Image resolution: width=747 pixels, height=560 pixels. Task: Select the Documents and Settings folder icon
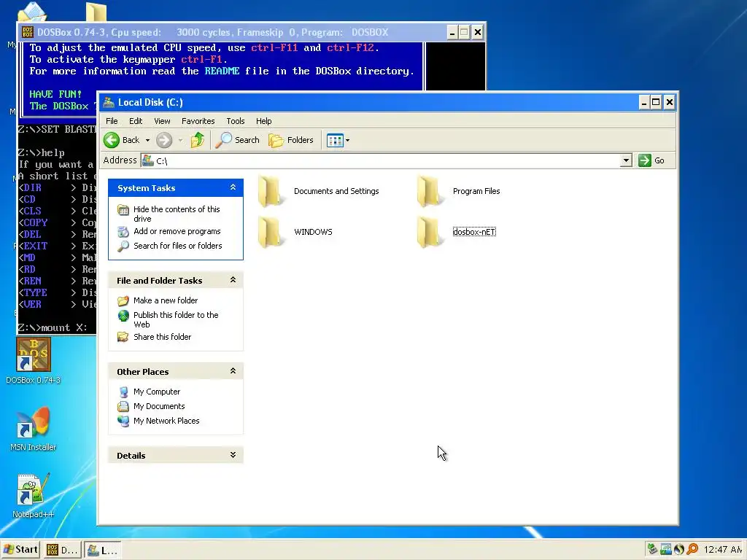[x=271, y=191]
